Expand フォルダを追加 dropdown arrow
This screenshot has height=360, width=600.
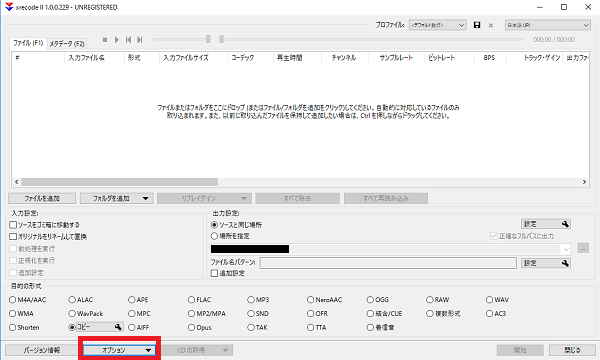coord(146,199)
